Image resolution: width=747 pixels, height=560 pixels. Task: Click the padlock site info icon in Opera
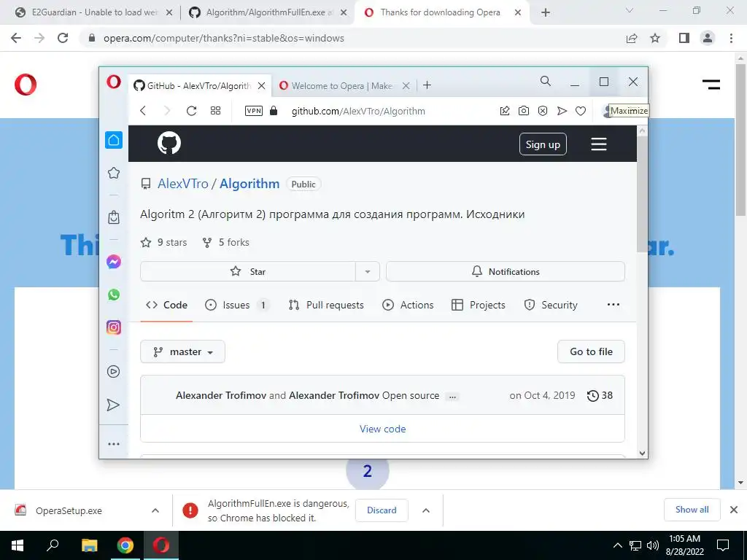[274, 111]
